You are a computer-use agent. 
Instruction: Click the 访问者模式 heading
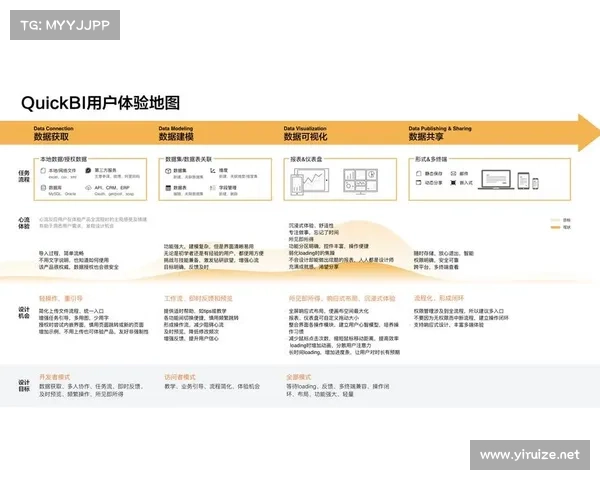click(180, 377)
